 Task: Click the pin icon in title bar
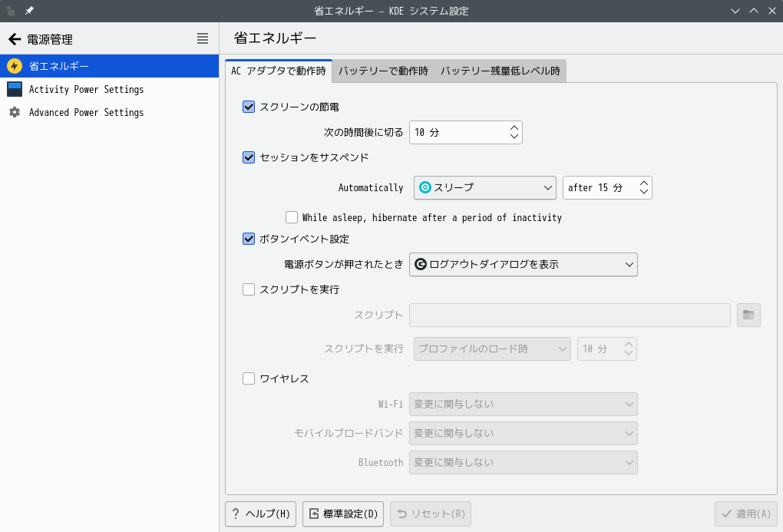29,11
